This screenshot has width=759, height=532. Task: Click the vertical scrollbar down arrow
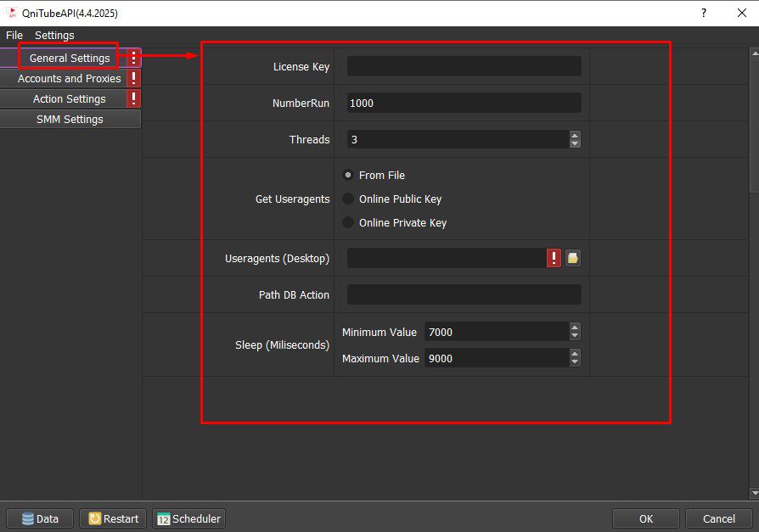[754, 493]
